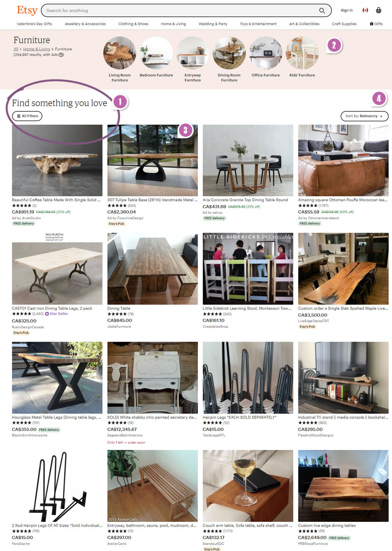The image size is (392, 551).
Task: Open the All Filters panel
Action: coord(27,116)
